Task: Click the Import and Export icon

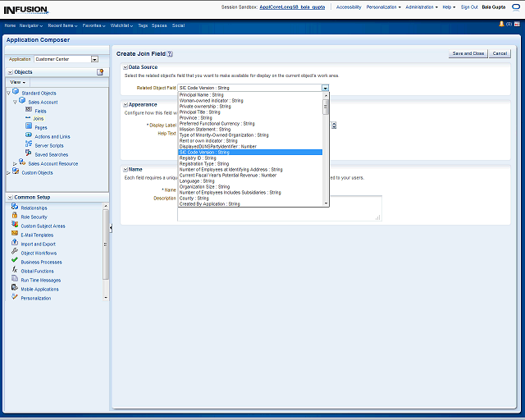Action: (x=15, y=244)
